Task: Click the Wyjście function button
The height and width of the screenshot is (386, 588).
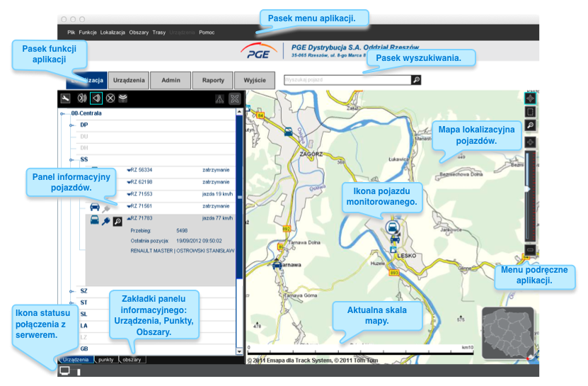Action: pos(255,80)
